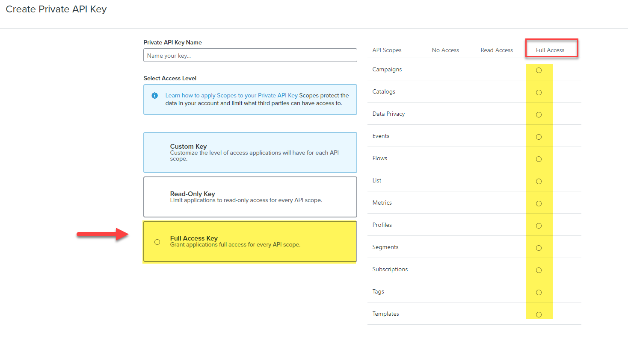
Task: Click the Private API Key Name field
Action: pos(250,56)
